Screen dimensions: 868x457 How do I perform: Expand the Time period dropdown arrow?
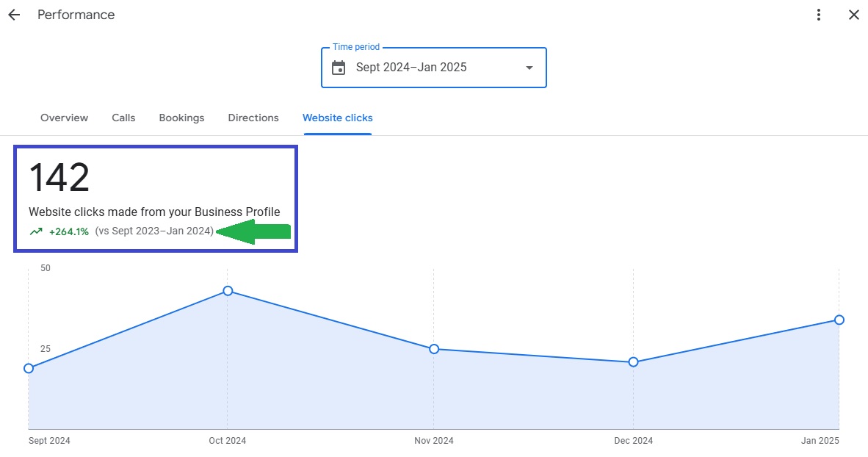tap(529, 68)
